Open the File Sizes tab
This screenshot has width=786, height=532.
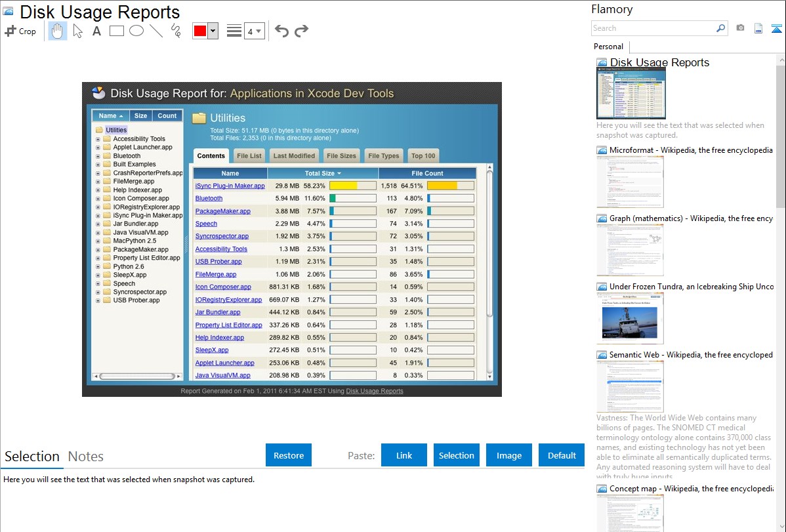(341, 156)
